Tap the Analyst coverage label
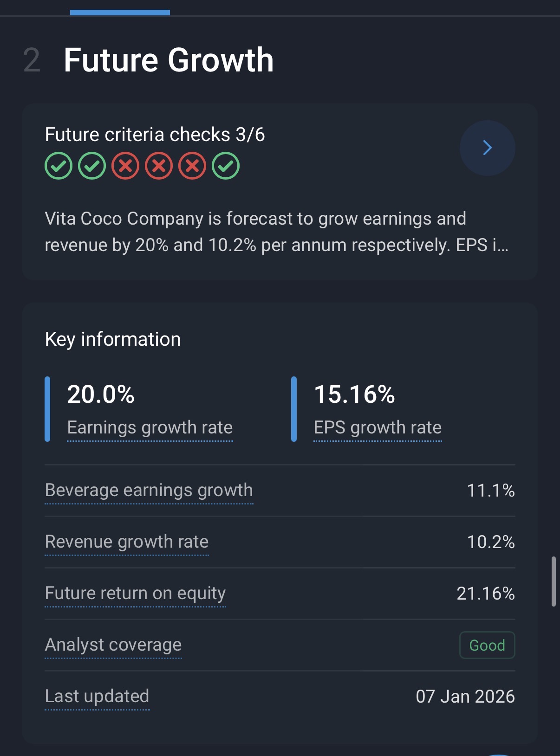Viewport: 560px width, 756px height. tap(113, 645)
